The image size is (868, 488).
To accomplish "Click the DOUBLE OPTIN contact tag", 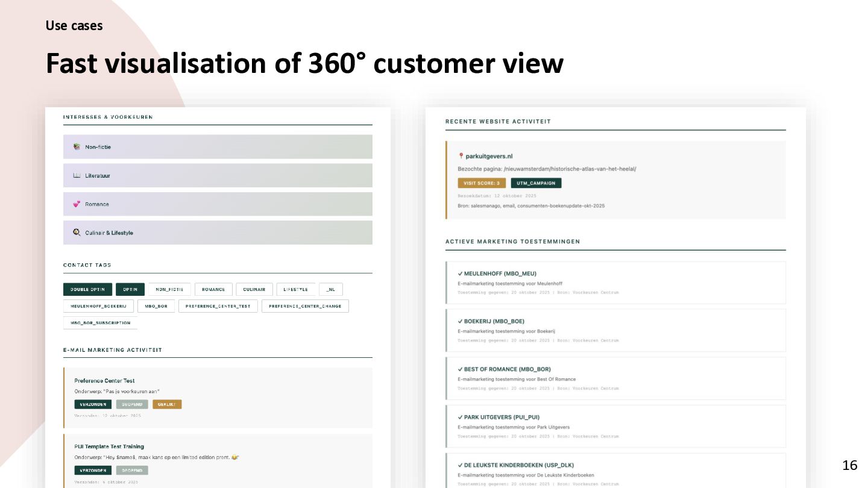I will click(x=87, y=289).
